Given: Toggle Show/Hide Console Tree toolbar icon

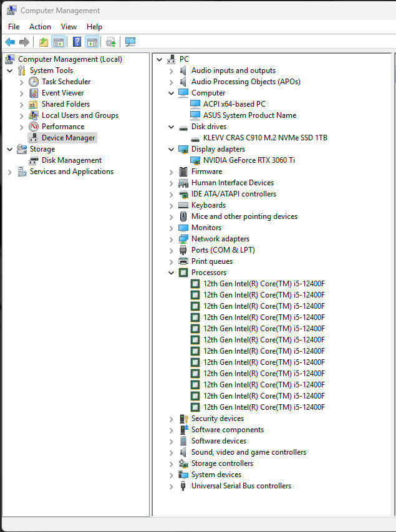Looking at the screenshot, I should pyautogui.click(x=59, y=42).
